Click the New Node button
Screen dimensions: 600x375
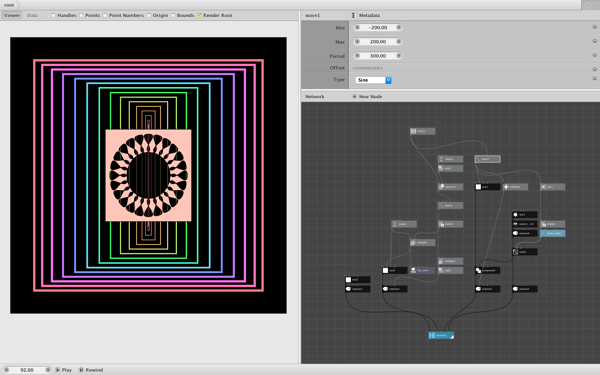(367, 96)
